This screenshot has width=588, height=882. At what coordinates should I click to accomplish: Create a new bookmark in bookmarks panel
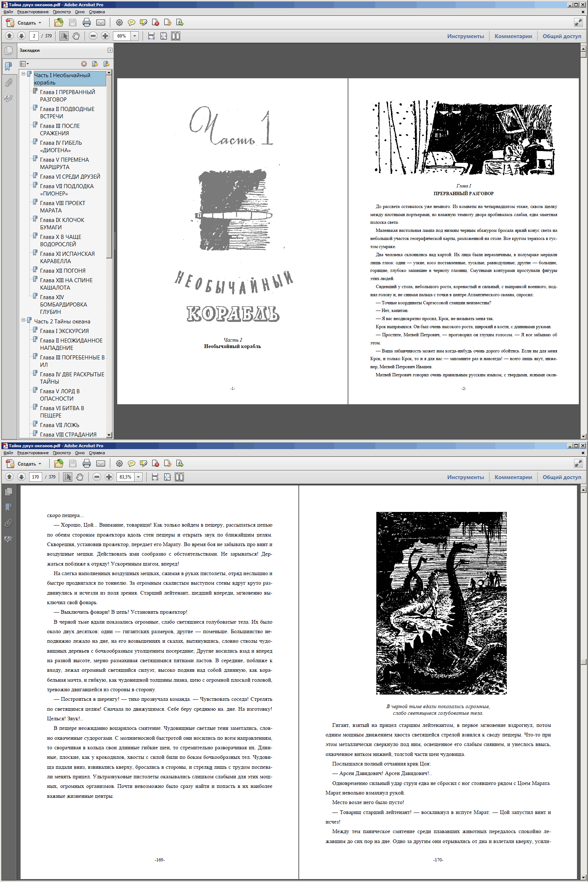tap(95, 64)
